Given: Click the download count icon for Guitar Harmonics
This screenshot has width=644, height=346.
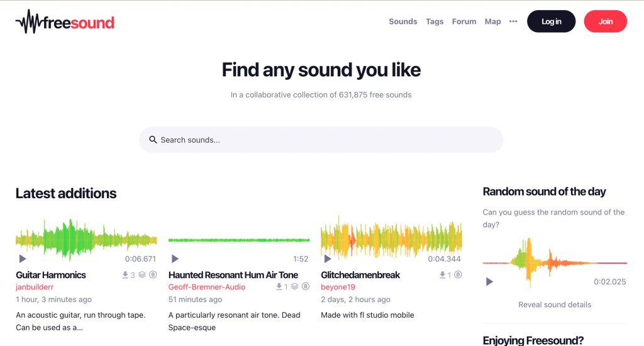Looking at the screenshot, I should (x=125, y=275).
